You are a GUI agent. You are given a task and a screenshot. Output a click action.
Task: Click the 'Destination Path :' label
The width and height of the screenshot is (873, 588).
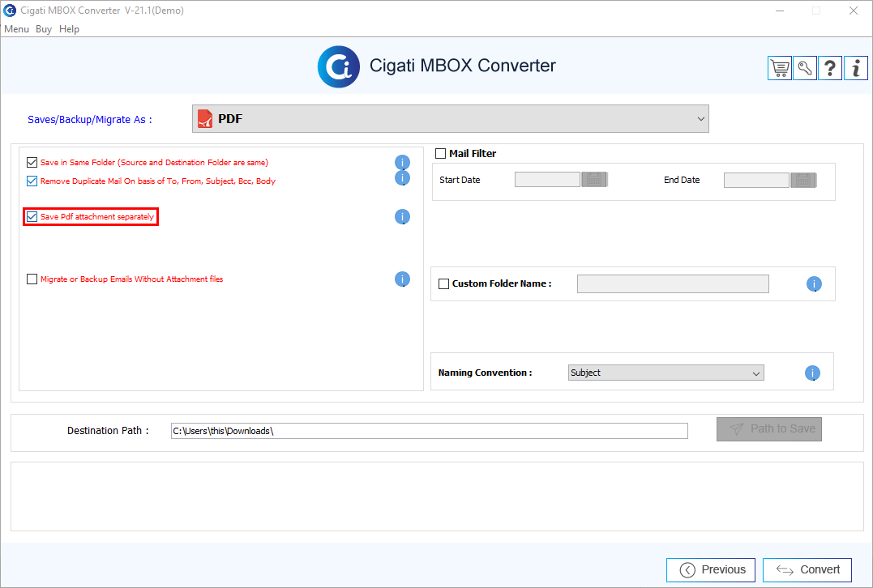[x=108, y=431]
